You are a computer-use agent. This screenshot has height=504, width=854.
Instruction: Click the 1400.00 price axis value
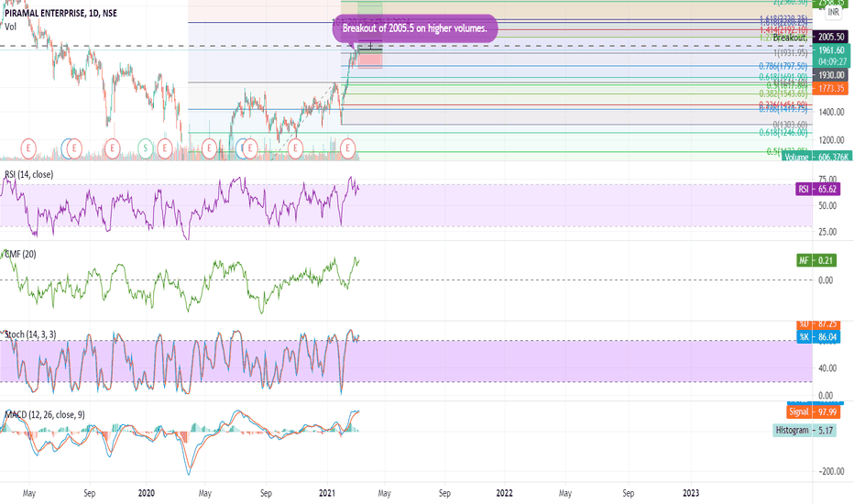(831, 112)
